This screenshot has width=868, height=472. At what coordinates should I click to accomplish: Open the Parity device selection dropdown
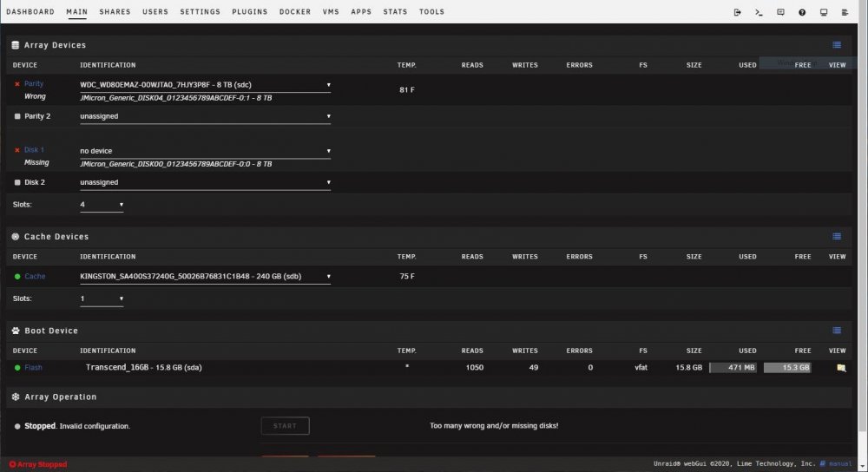(x=206, y=85)
